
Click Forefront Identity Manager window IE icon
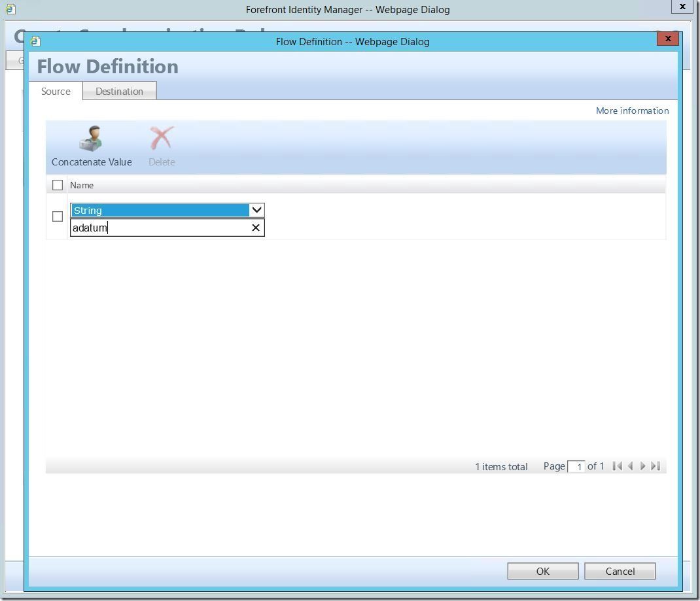(10, 9)
